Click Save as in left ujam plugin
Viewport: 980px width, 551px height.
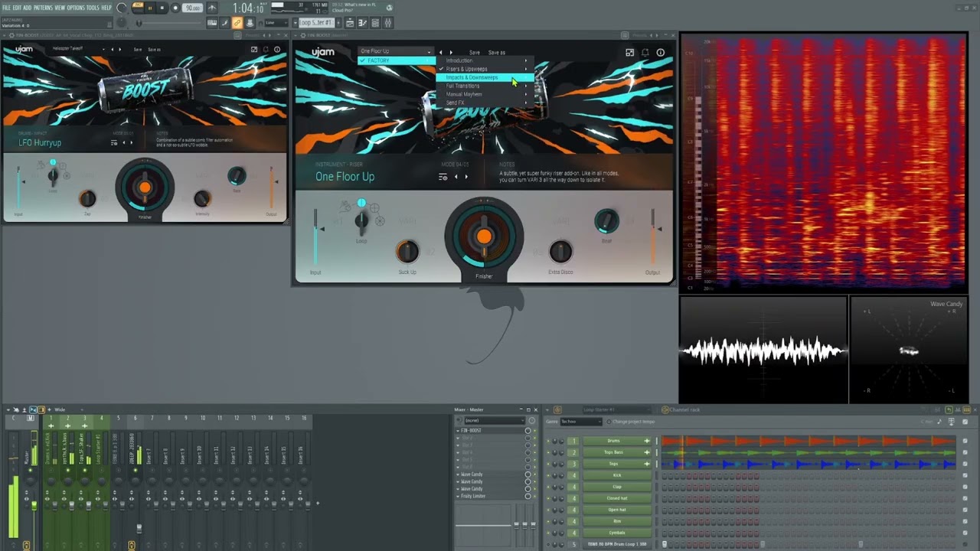pyautogui.click(x=154, y=50)
